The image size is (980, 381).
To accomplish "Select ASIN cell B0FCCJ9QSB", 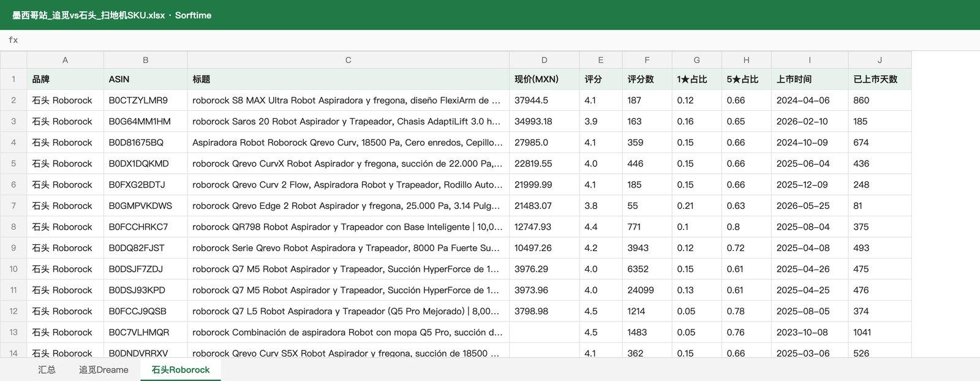I will tap(145, 311).
